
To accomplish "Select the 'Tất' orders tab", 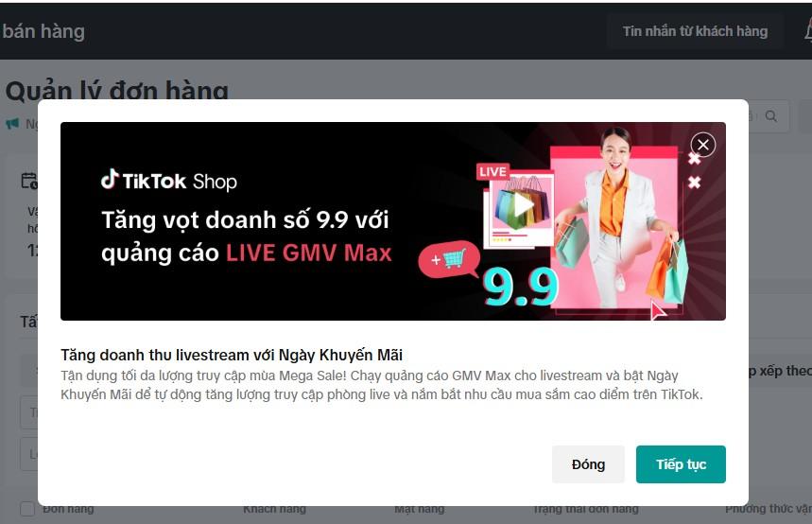I will click(x=28, y=322).
